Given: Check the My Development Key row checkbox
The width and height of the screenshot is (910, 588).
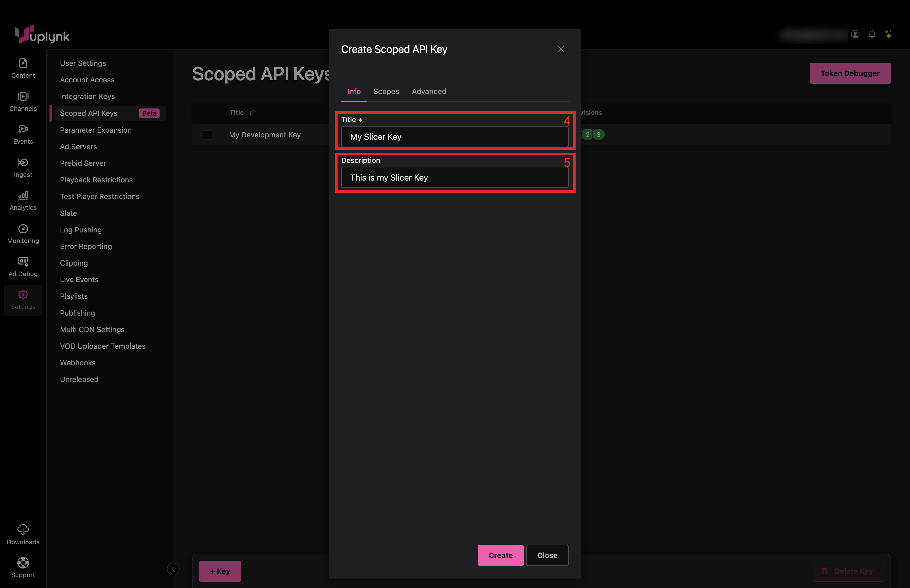Looking at the screenshot, I should click(207, 135).
